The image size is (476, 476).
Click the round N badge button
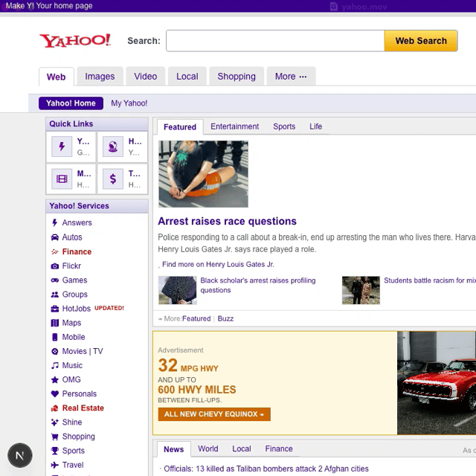(x=20, y=455)
